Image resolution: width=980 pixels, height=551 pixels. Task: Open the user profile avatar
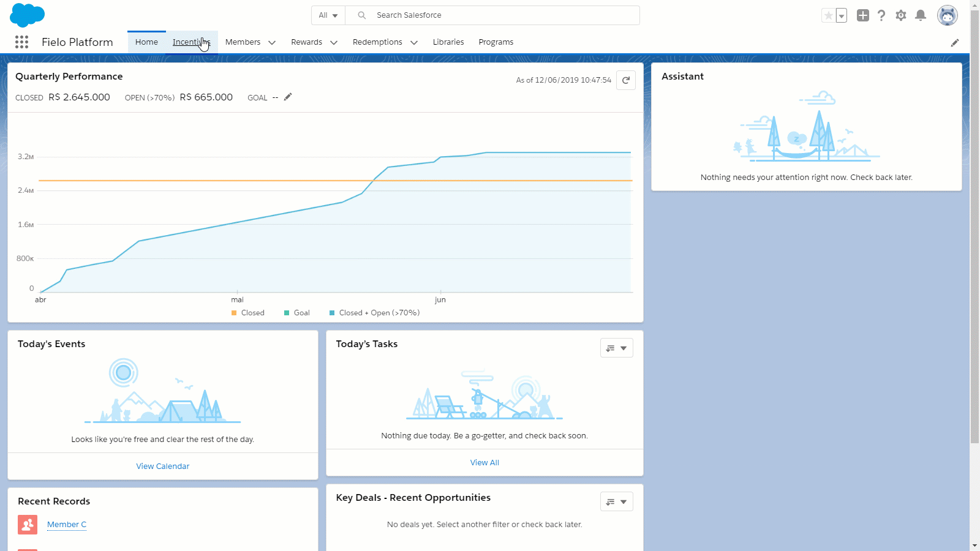tap(948, 15)
